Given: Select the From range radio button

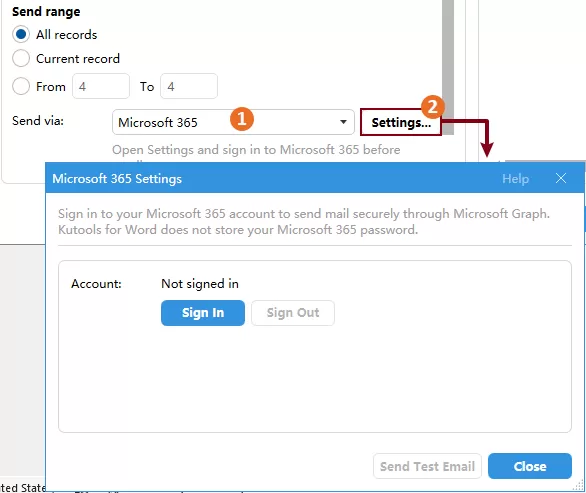Looking at the screenshot, I should [21, 86].
